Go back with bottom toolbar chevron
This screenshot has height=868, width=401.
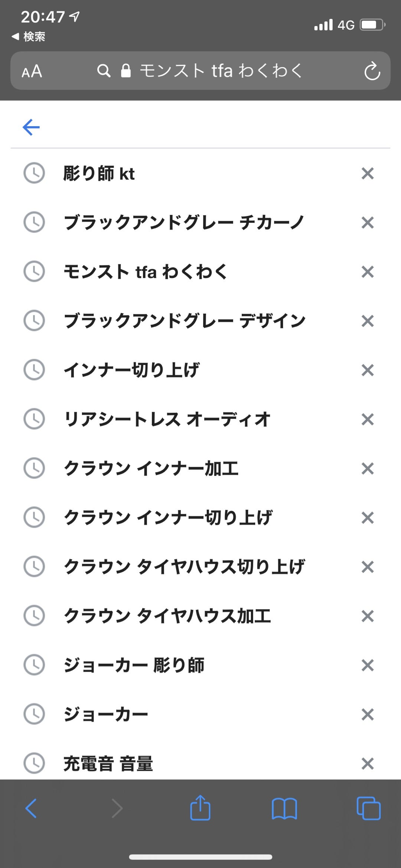tap(31, 808)
